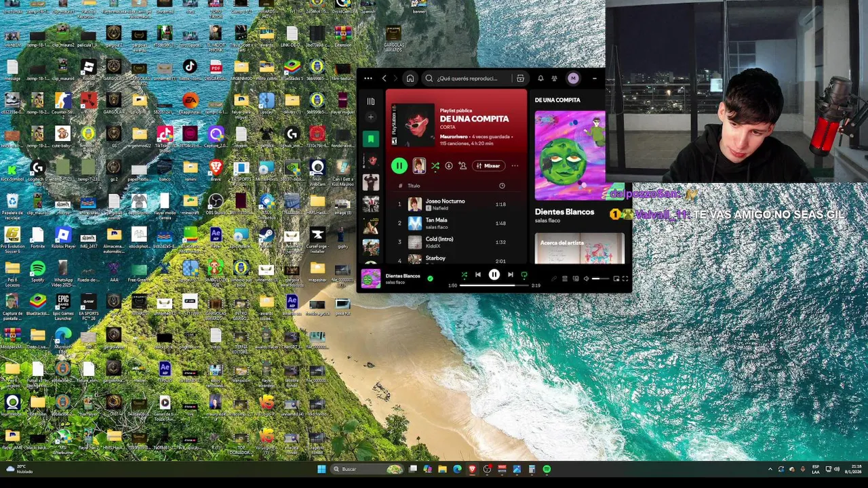Toggle playlist shuffle next to green button
Viewport: 868px width, 488px height.
[435, 165]
